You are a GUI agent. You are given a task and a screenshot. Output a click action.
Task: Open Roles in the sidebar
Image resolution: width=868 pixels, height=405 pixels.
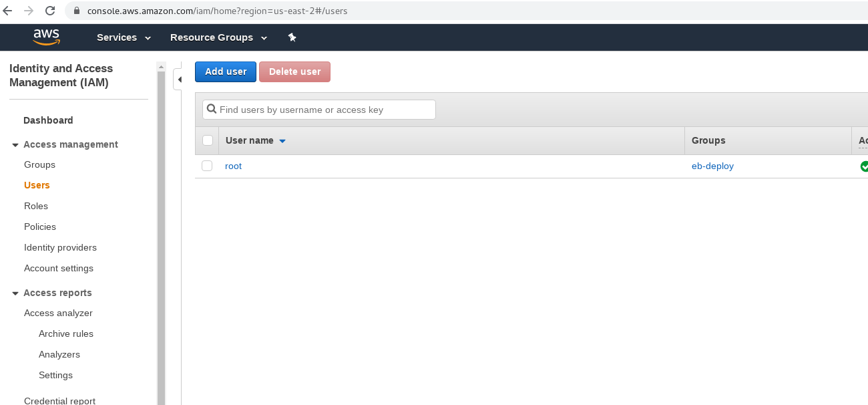point(36,206)
